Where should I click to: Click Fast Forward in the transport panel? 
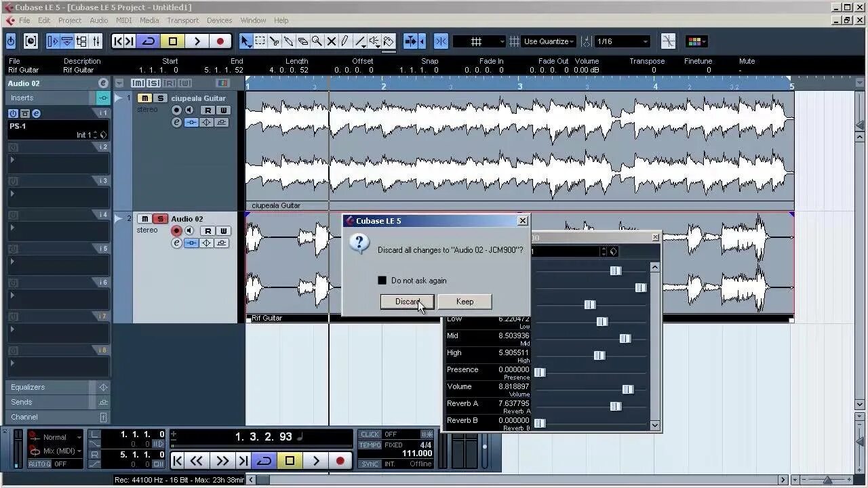pyautogui.click(x=222, y=461)
